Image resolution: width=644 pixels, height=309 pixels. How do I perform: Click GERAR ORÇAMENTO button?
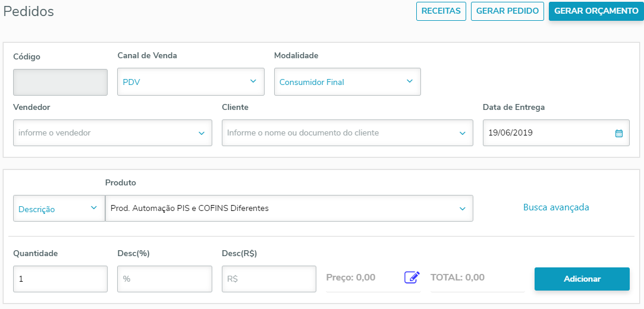pyautogui.click(x=596, y=11)
